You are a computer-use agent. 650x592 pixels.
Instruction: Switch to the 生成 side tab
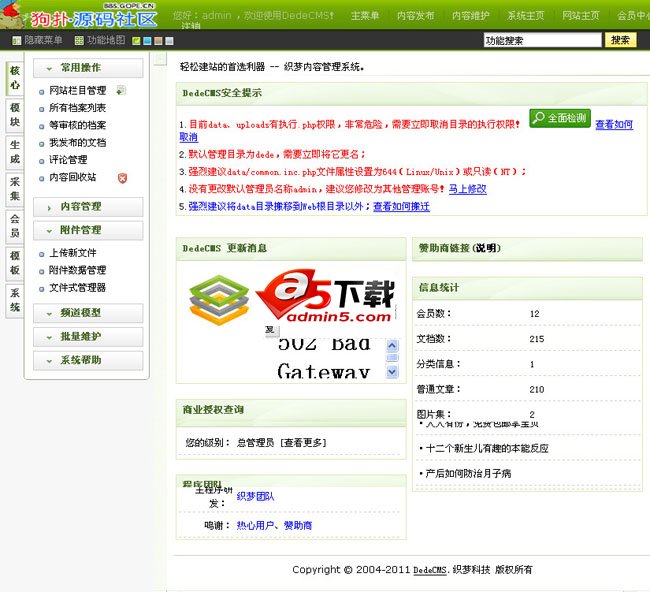pos(15,152)
